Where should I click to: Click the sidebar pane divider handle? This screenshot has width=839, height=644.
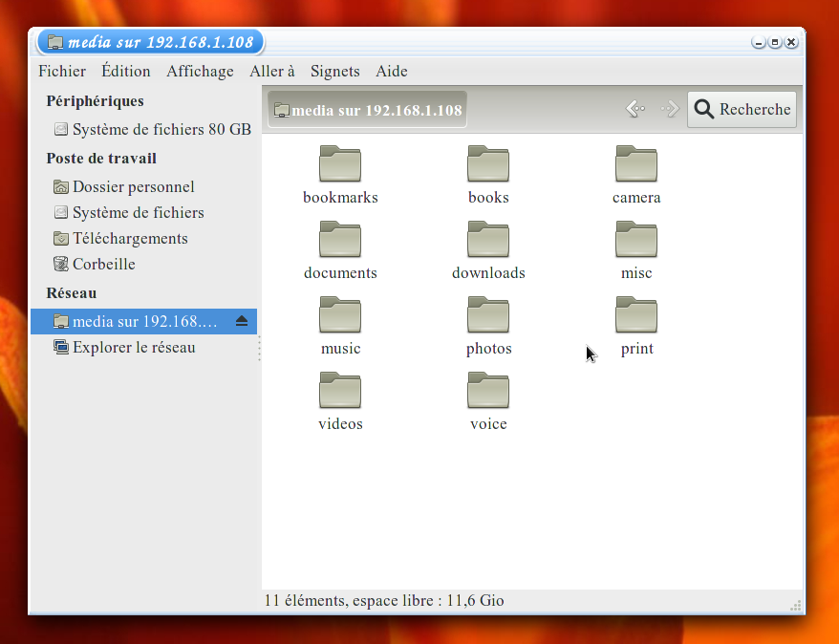[260, 348]
